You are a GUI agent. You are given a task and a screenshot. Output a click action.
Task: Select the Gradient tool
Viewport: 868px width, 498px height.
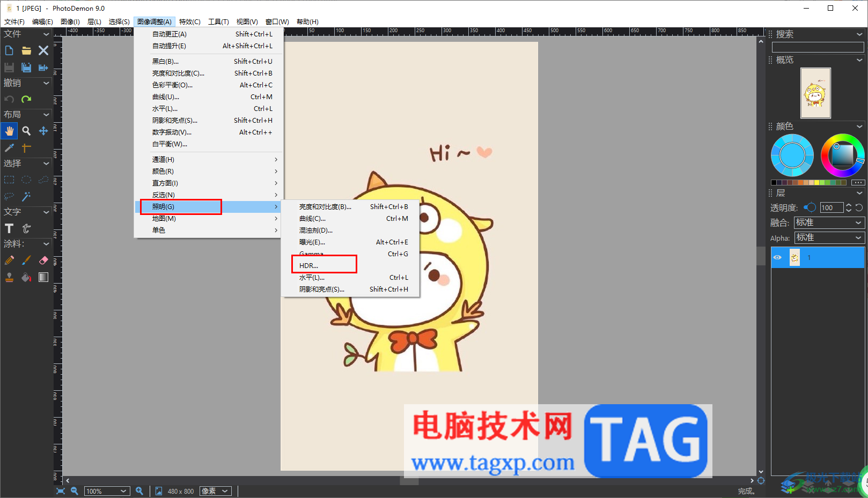pos(43,277)
